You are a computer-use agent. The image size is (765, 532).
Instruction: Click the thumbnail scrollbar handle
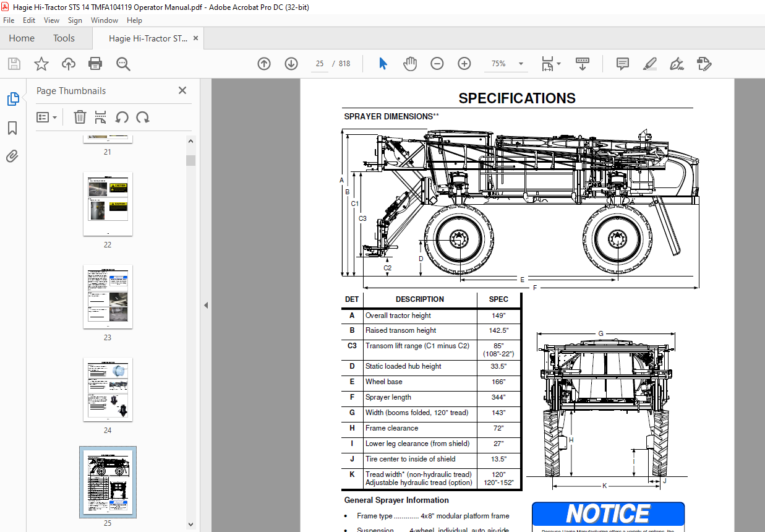(191, 160)
